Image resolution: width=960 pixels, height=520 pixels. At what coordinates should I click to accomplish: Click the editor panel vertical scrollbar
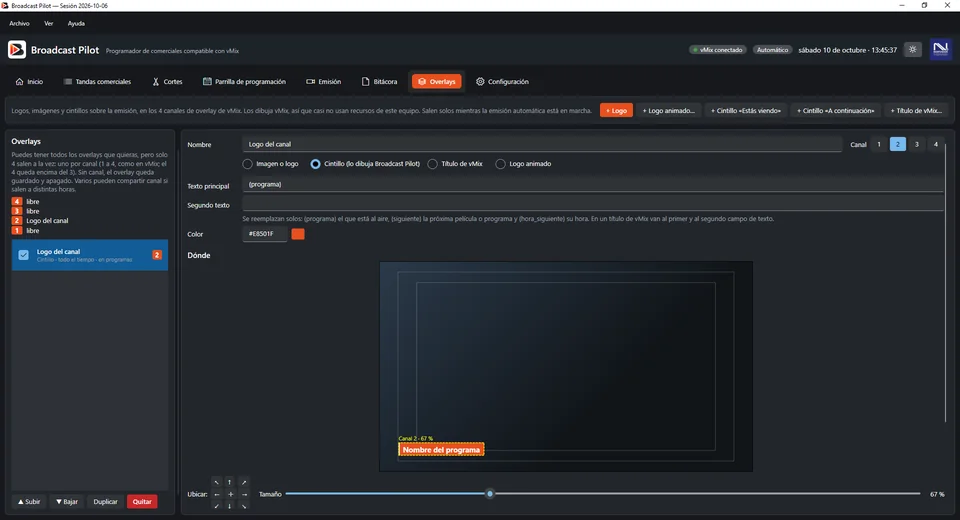click(x=946, y=282)
